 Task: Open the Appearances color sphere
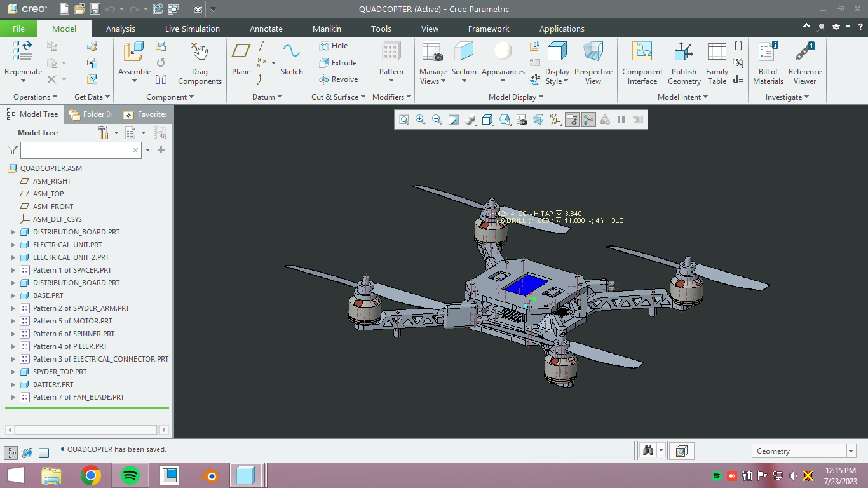[x=503, y=51]
